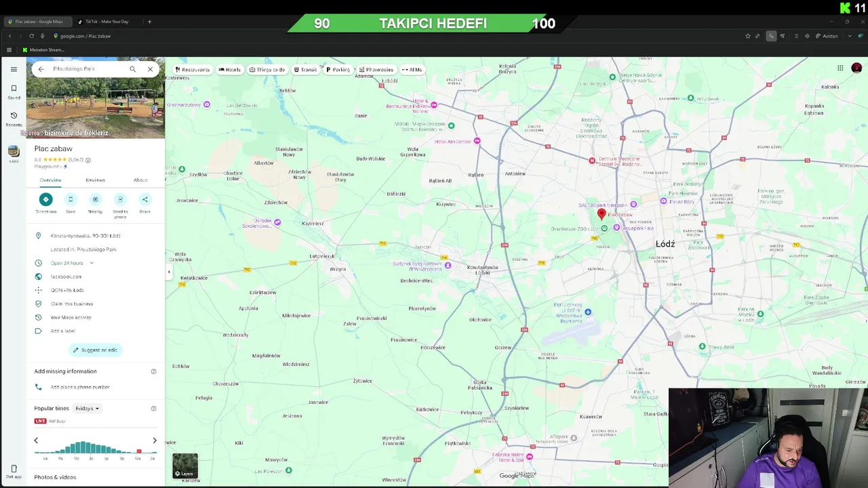Expand the Open 24 hours schedule
The height and width of the screenshot is (488, 868).
click(91, 263)
